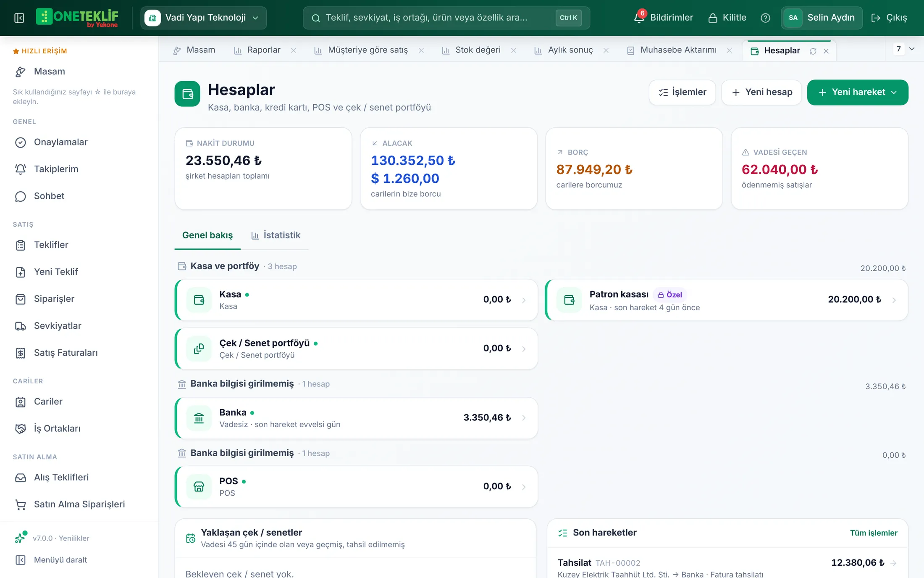This screenshot has width=924, height=578.
Task: Switch to the İstatistik tab
Action: tap(276, 235)
